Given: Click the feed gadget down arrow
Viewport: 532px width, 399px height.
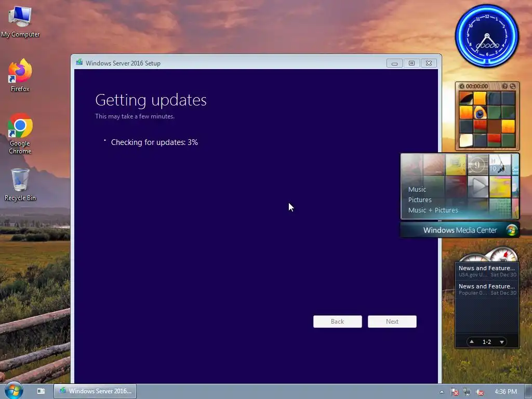Looking at the screenshot, I should (502, 342).
